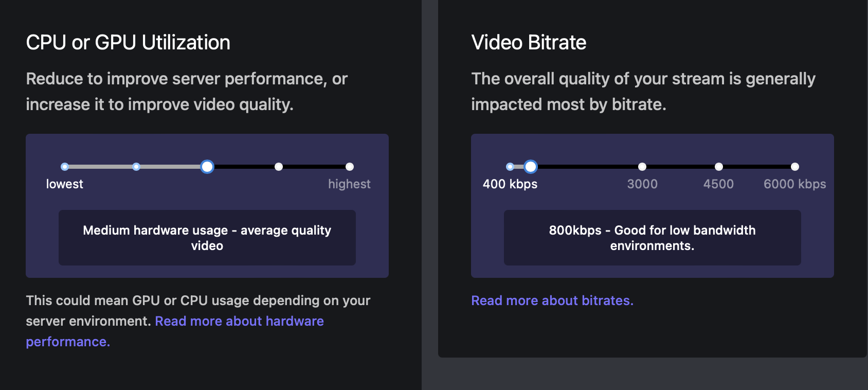Open the bitrates documentation link
868x390 pixels.
(x=552, y=300)
